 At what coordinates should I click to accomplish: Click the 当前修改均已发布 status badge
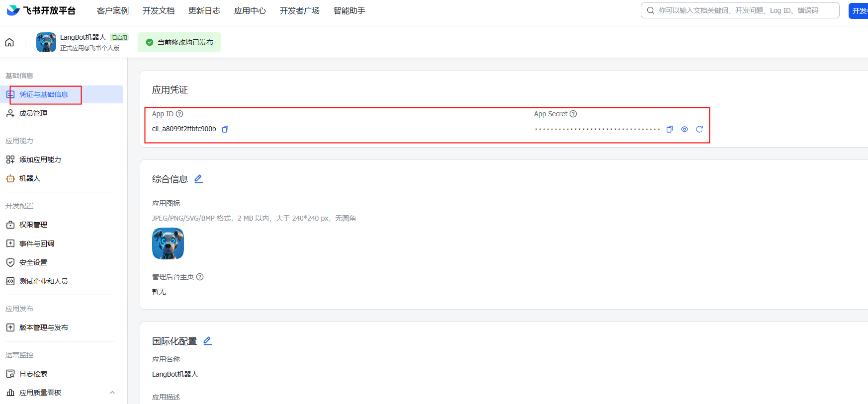pyautogui.click(x=179, y=42)
